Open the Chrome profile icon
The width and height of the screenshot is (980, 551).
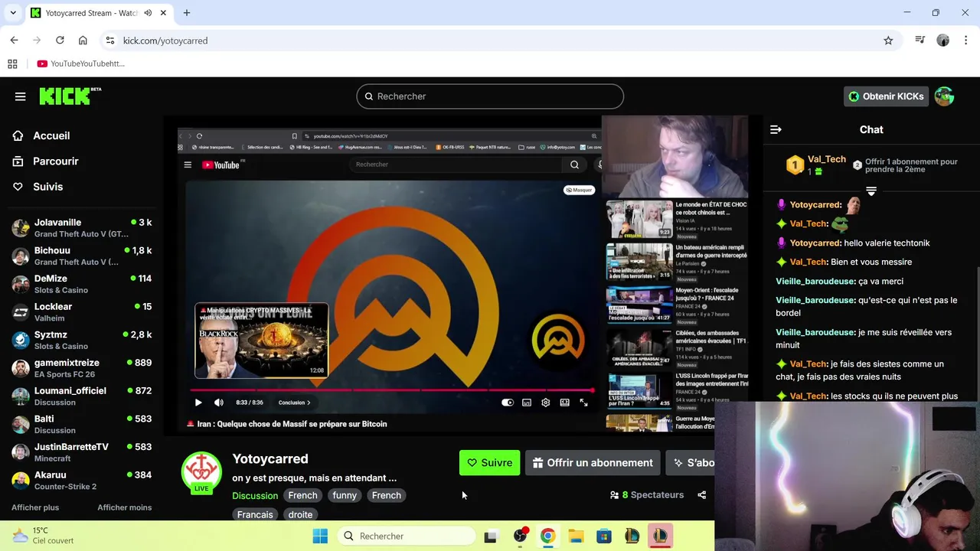pos(943,41)
